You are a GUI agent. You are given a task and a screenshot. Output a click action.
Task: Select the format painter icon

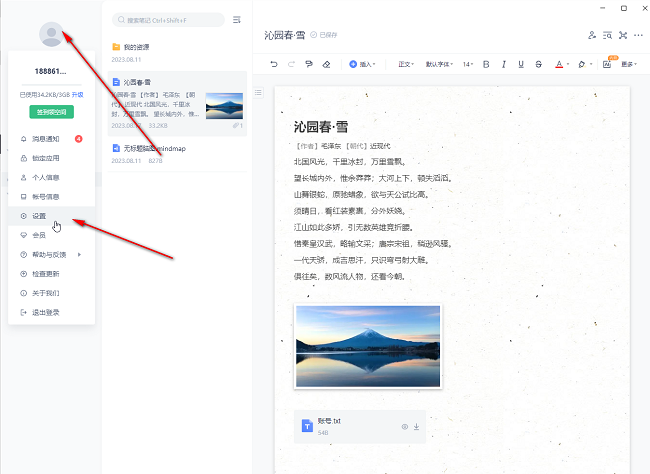tap(309, 64)
